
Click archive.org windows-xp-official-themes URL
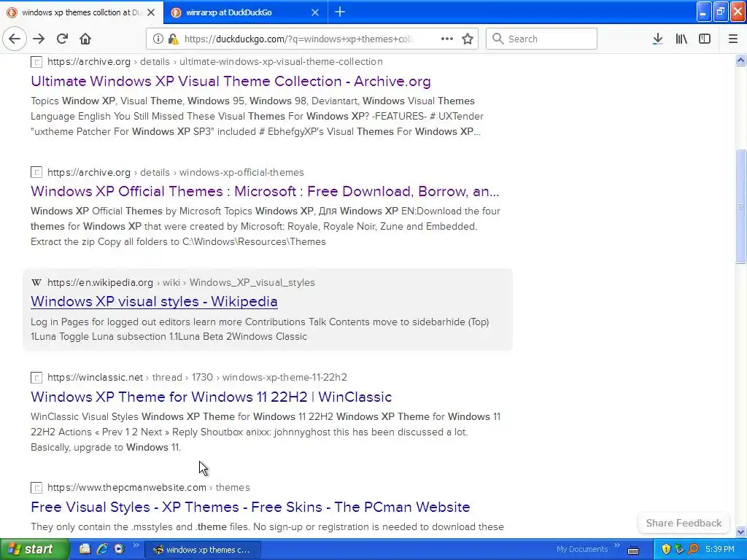pyautogui.click(x=175, y=172)
